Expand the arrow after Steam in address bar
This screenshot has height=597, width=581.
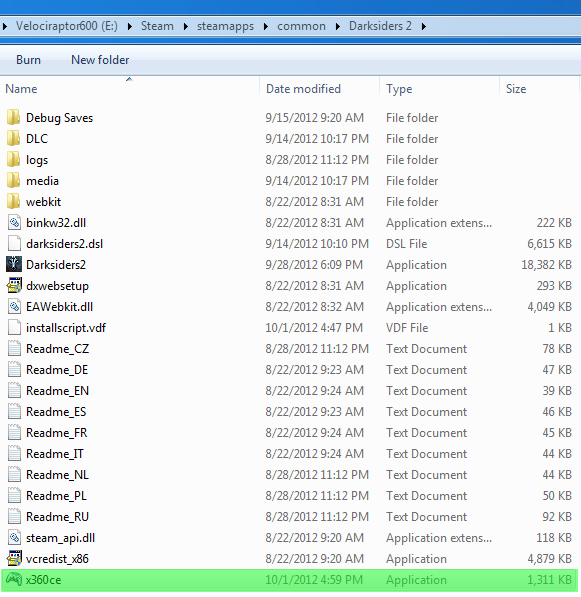tap(185, 26)
